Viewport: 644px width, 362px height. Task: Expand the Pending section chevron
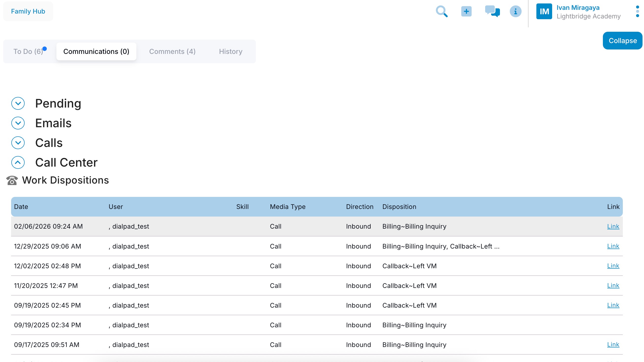(x=18, y=103)
